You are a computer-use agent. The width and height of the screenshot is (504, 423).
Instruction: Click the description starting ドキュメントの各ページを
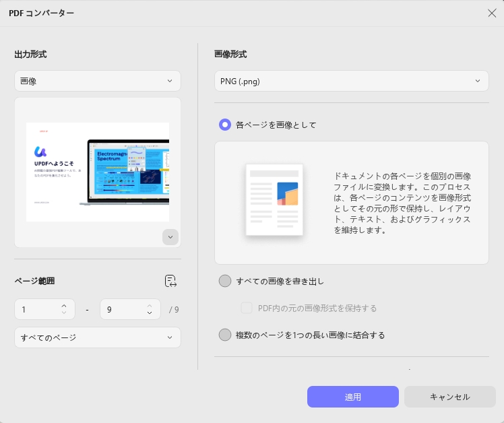(402, 203)
